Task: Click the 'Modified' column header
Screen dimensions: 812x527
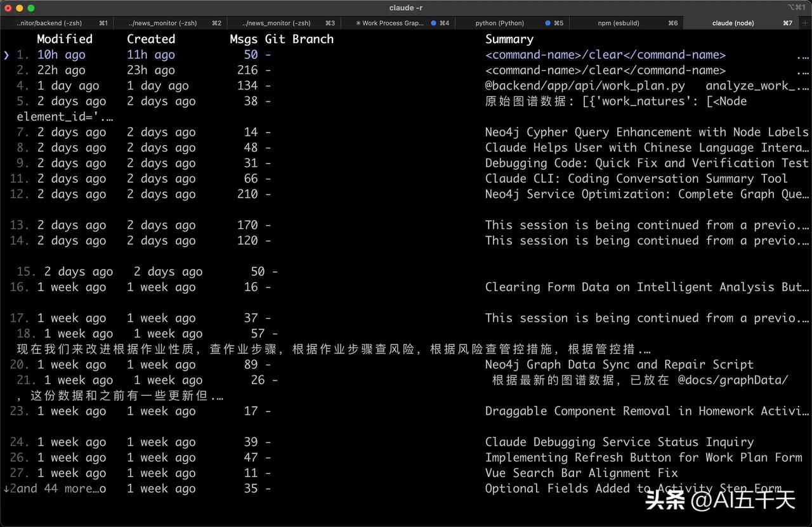Action: pos(65,39)
